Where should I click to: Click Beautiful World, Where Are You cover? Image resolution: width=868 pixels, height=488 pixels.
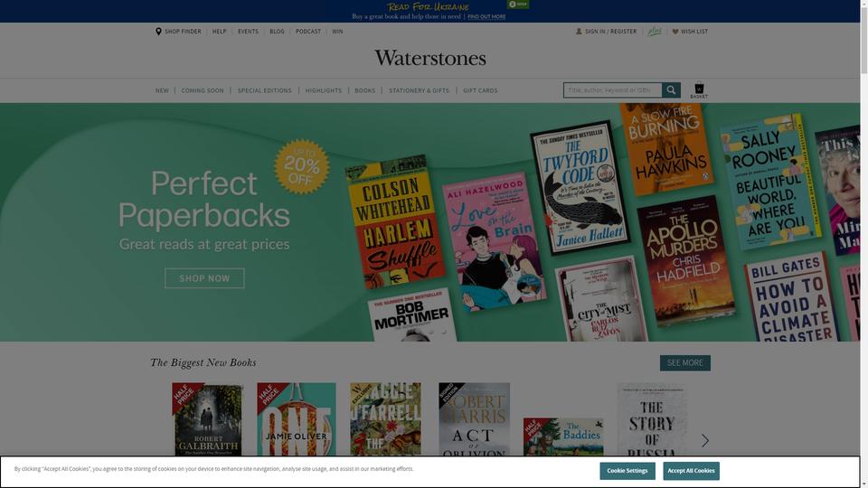coord(770,182)
